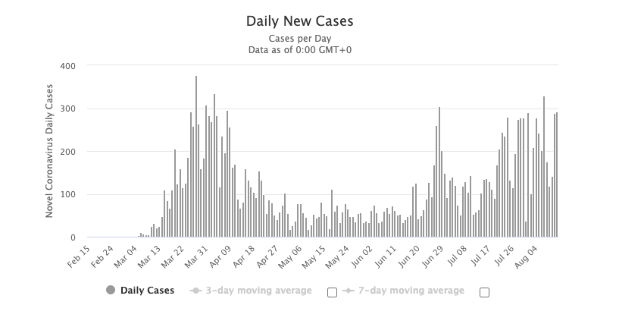Click the Novel Coronavirus Daily Cases axis title

(x=50, y=152)
